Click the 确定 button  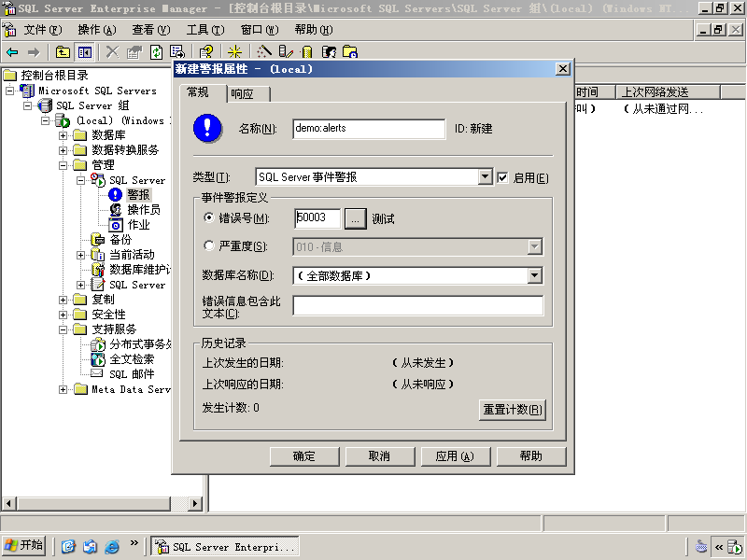click(x=304, y=456)
